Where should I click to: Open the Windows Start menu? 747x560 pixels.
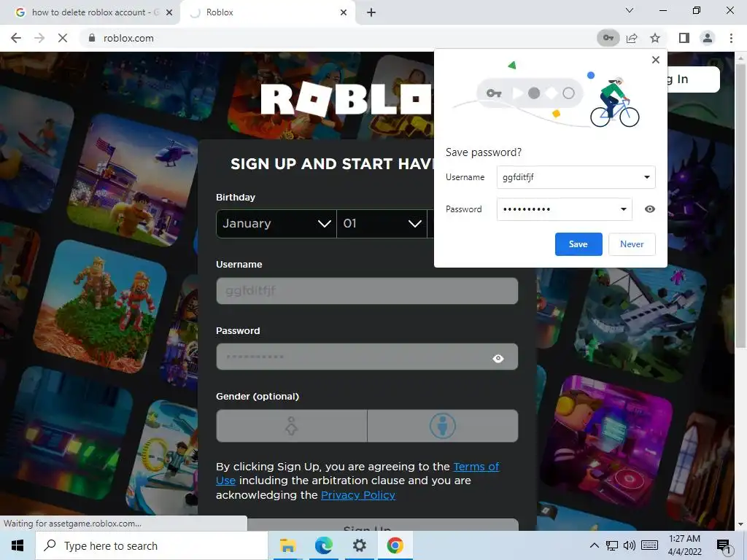[18, 545]
